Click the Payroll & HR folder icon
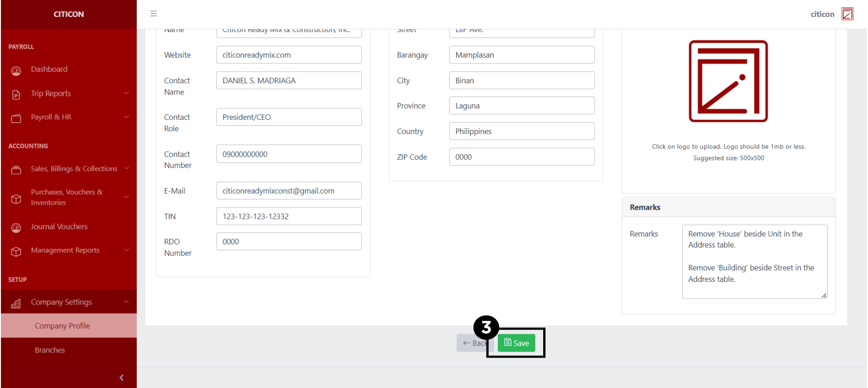 [x=16, y=118]
